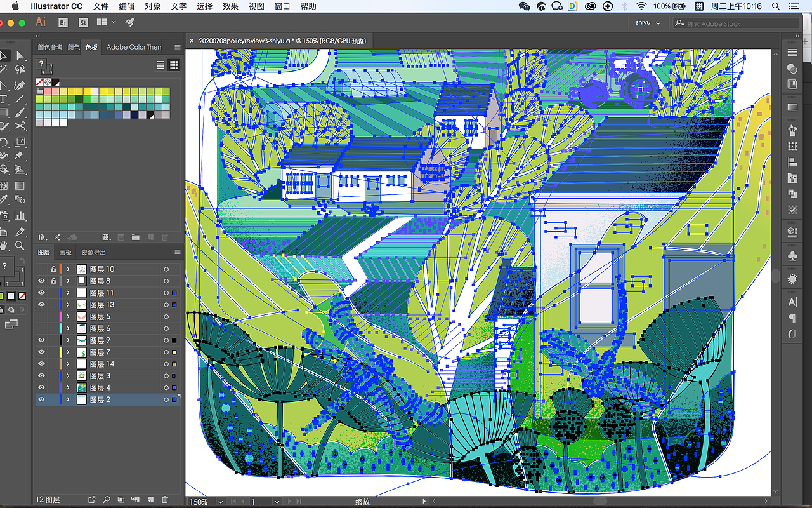Viewport: 812px width, 508px height.
Task: Click locate object magnifier in the Layers panel
Action: [106, 500]
